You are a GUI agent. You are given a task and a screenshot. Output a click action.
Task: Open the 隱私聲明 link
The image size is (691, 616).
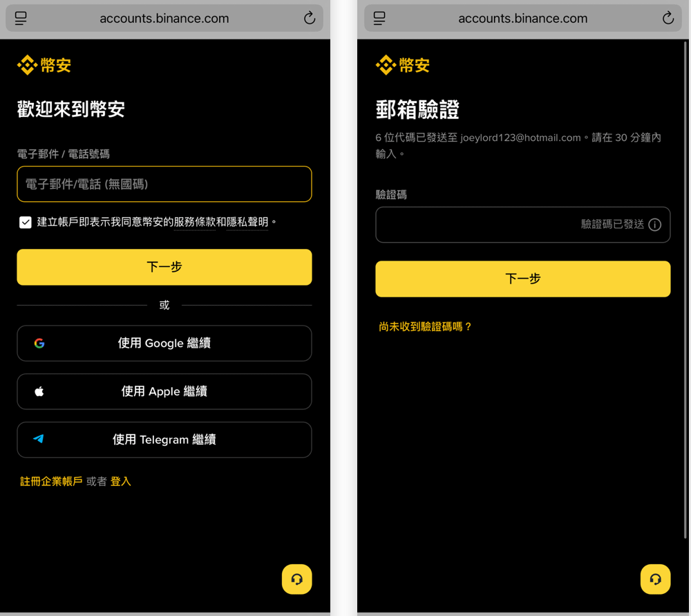coord(247,222)
